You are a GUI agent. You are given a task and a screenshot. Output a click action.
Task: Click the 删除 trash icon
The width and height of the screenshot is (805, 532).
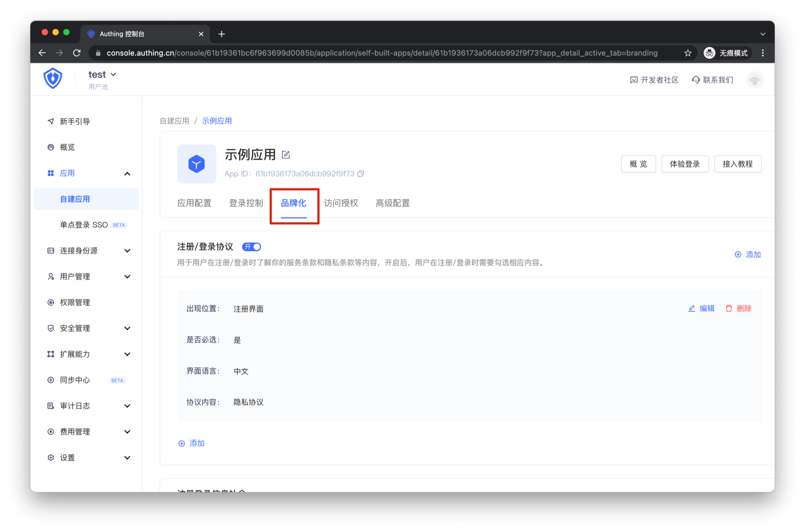(x=729, y=309)
